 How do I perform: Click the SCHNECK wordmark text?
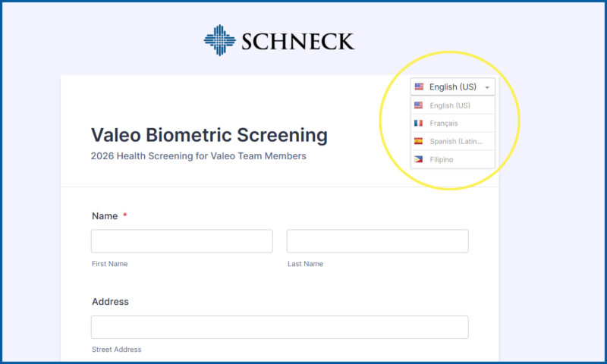[x=298, y=41]
